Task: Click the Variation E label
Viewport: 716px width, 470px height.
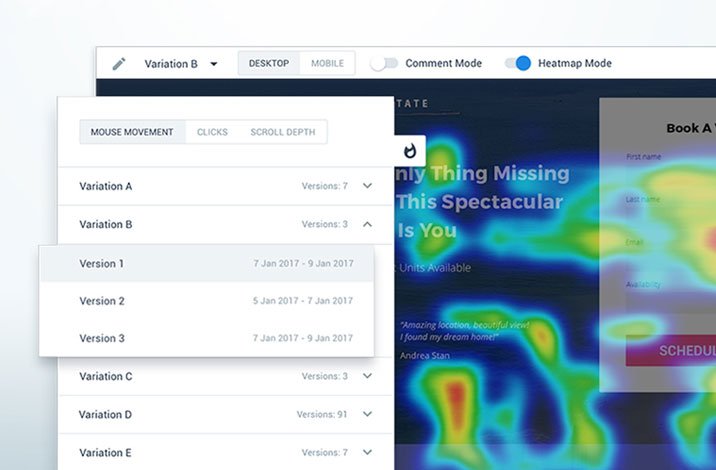Action: [x=105, y=453]
